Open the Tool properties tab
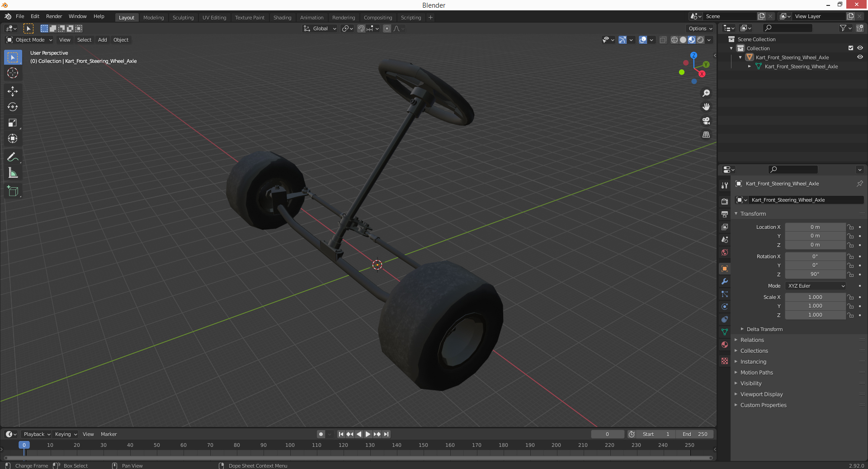Screen dimensions: 868x469 pos(725,185)
